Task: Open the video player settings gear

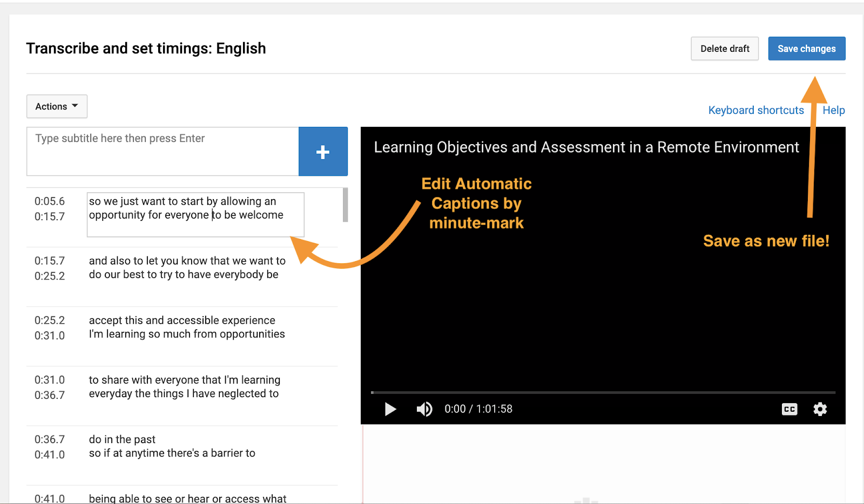Action: pyautogui.click(x=820, y=409)
